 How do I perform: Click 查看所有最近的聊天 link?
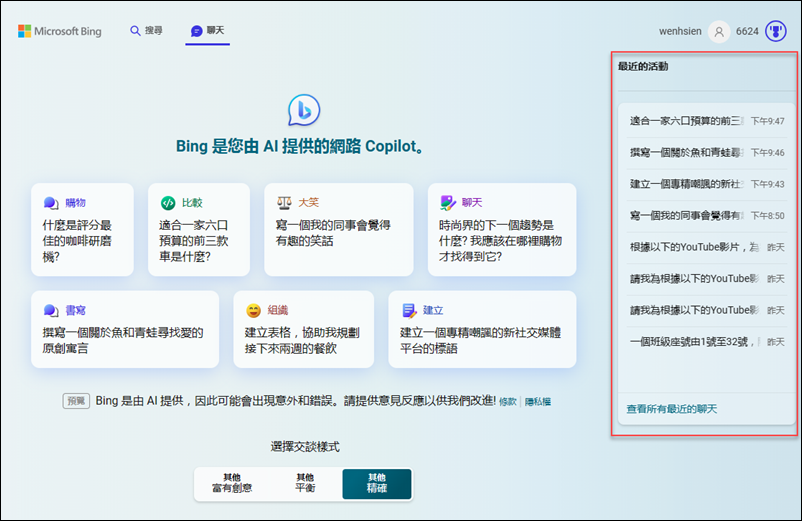pyautogui.click(x=672, y=409)
